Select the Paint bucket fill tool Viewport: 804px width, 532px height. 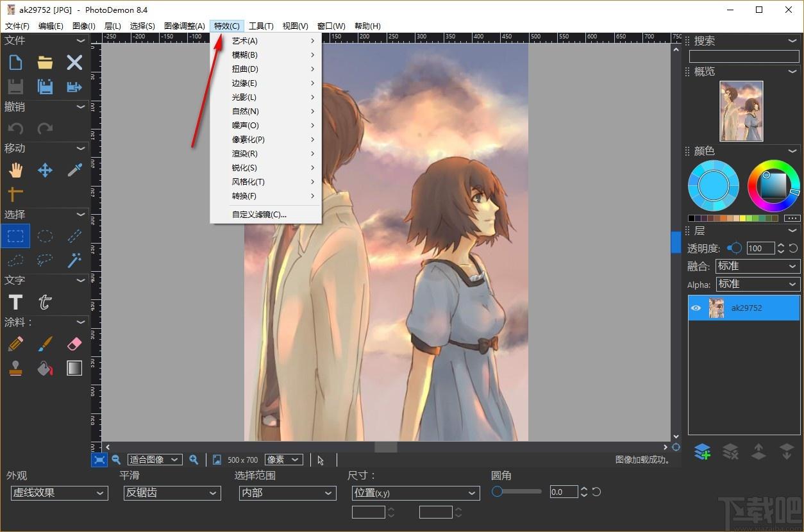(x=45, y=368)
